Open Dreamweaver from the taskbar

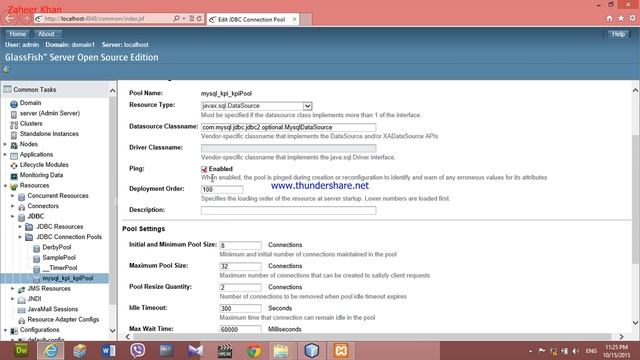coord(22,351)
